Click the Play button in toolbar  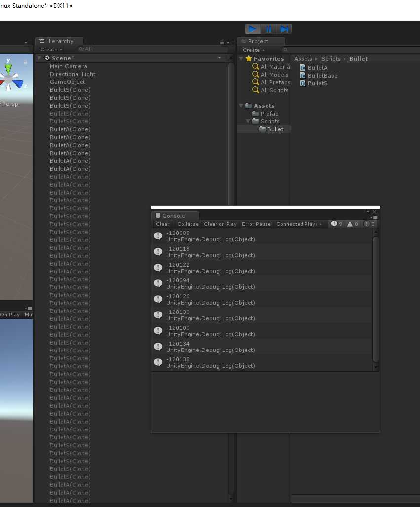click(x=252, y=29)
